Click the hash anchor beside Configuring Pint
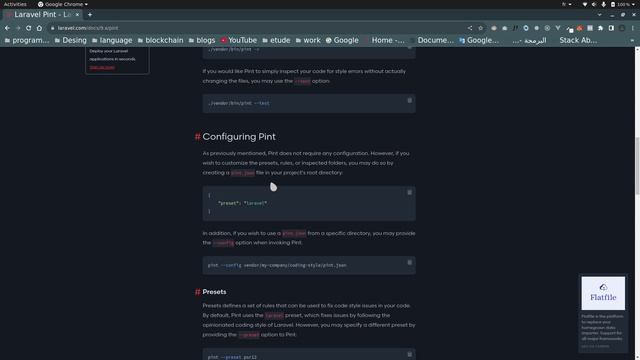 pyautogui.click(x=198, y=137)
